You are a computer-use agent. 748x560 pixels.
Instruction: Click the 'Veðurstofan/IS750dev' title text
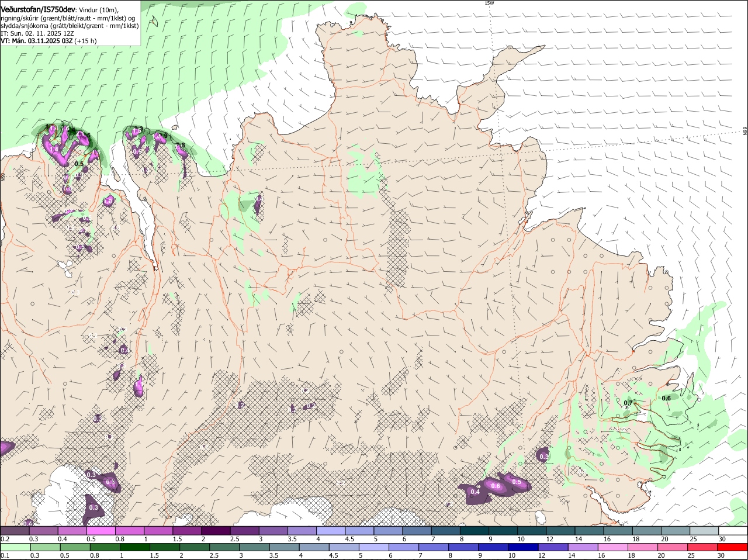pyautogui.click(x=38, y=10)
